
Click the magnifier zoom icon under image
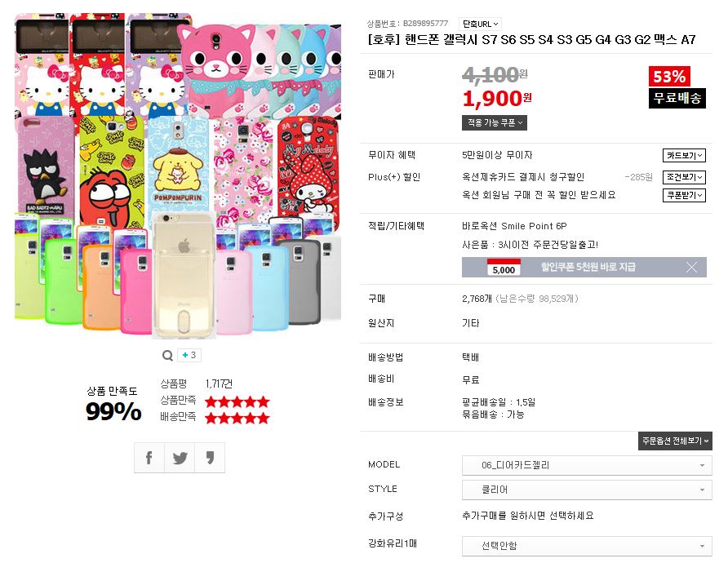pyautogui.click(x=168, y=355)
